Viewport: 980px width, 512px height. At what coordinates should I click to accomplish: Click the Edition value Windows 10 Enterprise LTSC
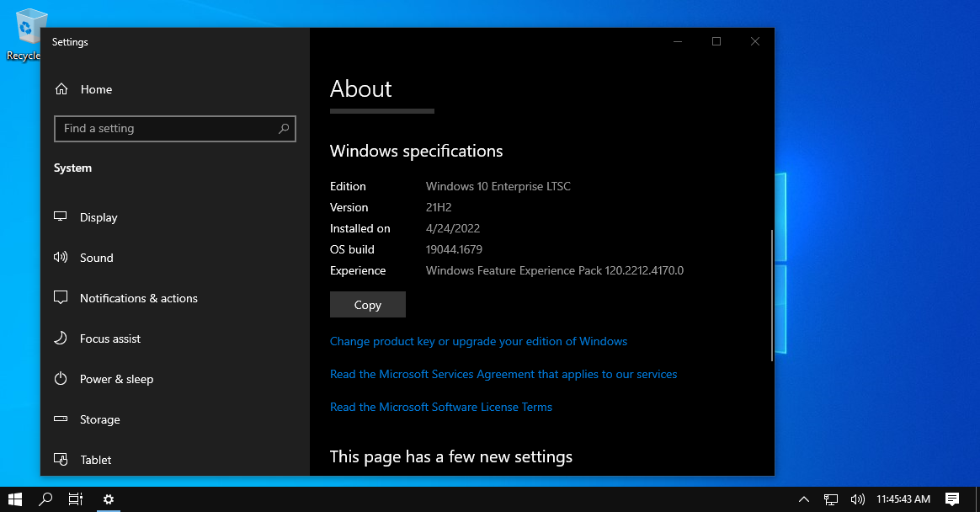498,186
